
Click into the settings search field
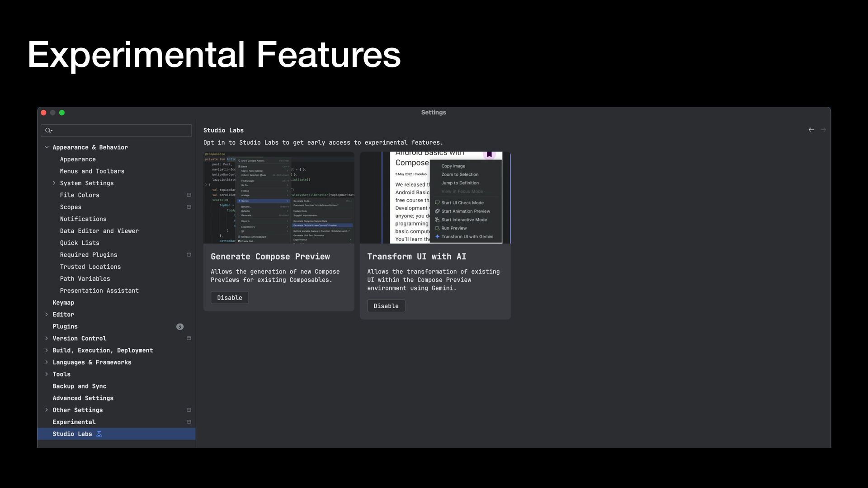120,131
